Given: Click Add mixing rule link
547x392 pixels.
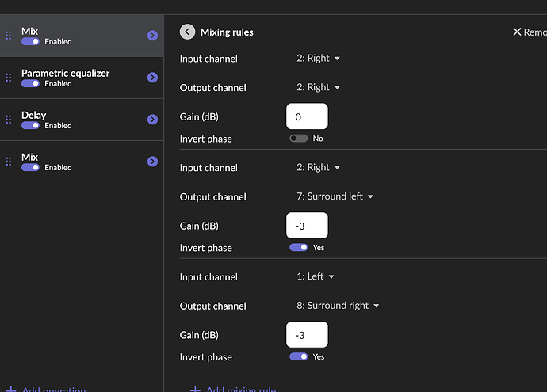Looking at the screenshot, I should click(x=233, y=389).
